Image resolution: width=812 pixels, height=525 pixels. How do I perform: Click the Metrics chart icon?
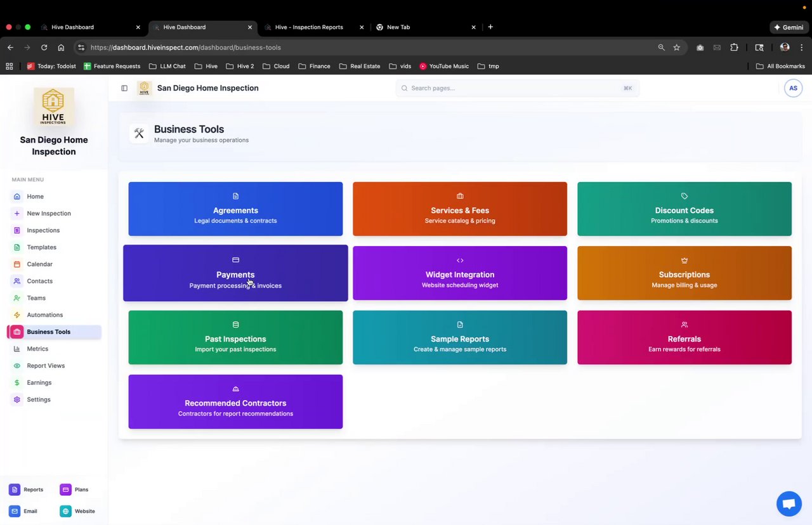tap(17, 349)
